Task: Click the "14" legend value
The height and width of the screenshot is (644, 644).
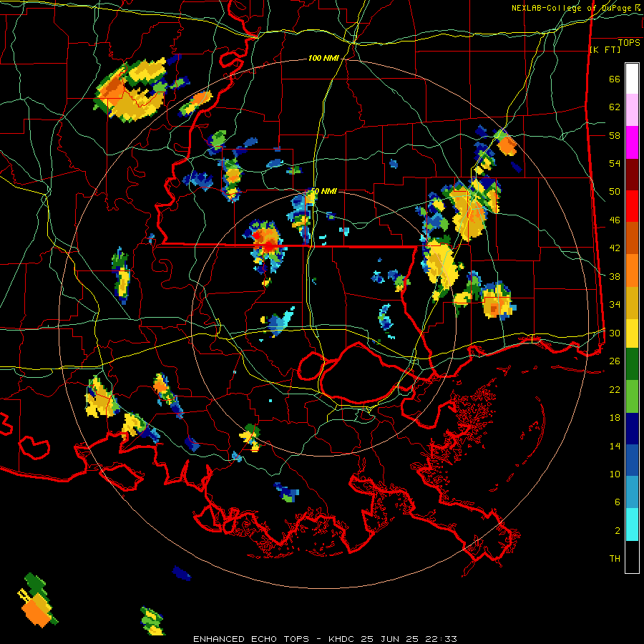Action: pos(615,446)
